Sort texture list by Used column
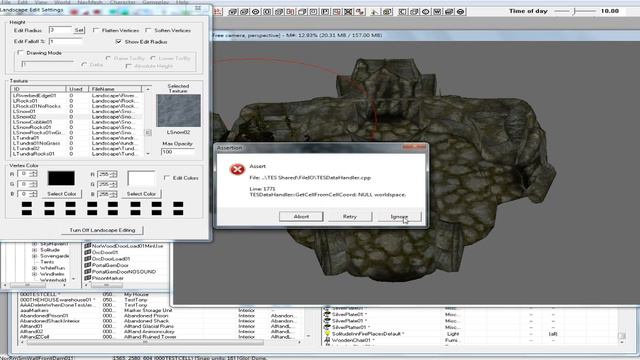The width and height of the screenshot is (640, 360). tap(78, 89)
